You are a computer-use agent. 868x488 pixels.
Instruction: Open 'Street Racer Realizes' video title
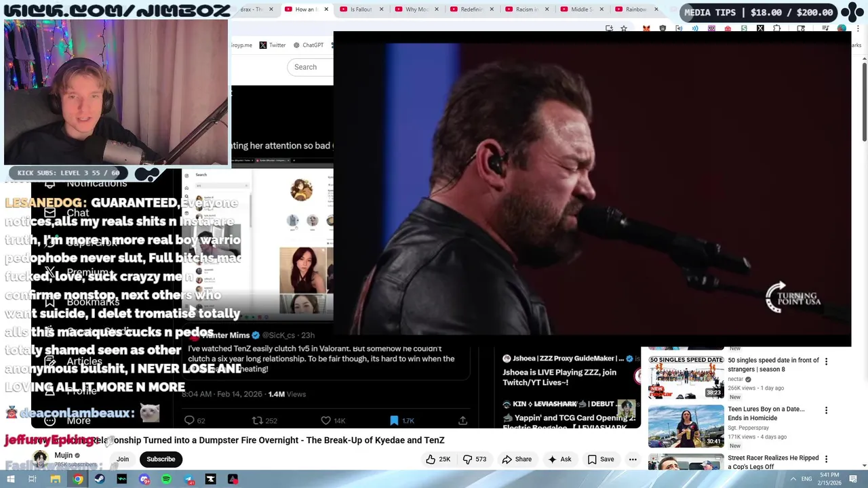click(x=773, y=462)
